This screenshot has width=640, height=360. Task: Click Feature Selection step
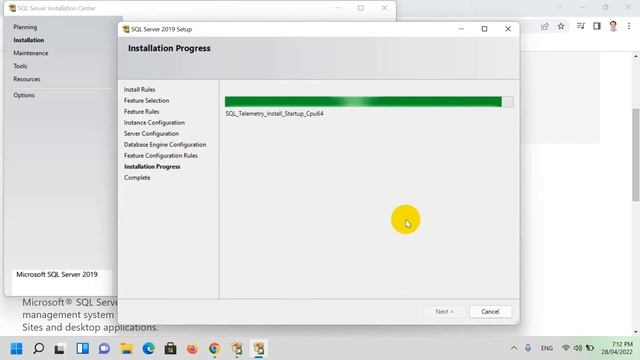(147, 100)
